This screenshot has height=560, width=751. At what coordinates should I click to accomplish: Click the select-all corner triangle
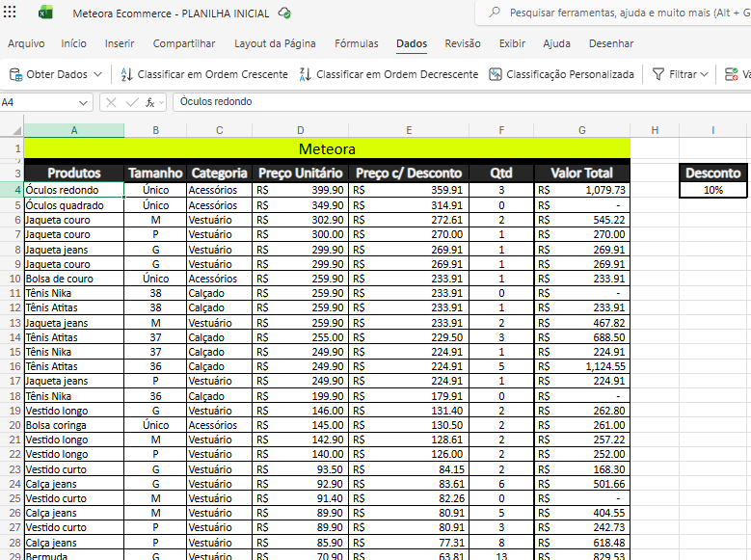(16, 130)
